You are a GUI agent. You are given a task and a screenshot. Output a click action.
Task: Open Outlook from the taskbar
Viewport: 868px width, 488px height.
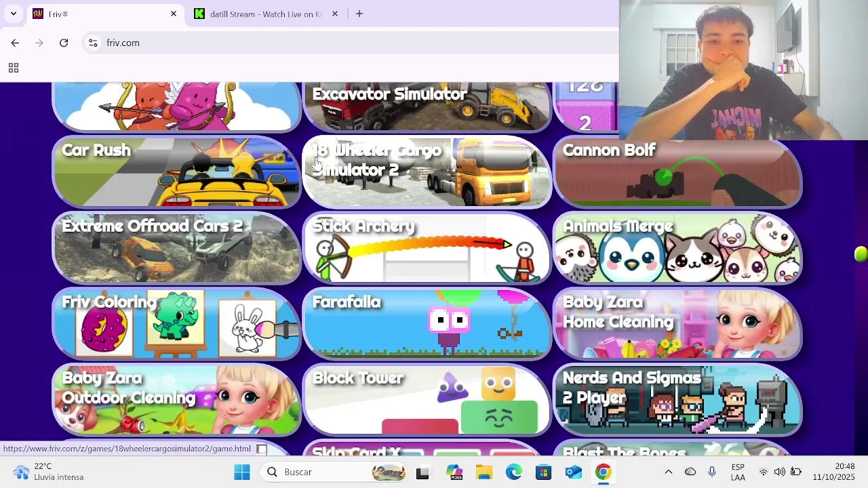[x=573, y=472]
